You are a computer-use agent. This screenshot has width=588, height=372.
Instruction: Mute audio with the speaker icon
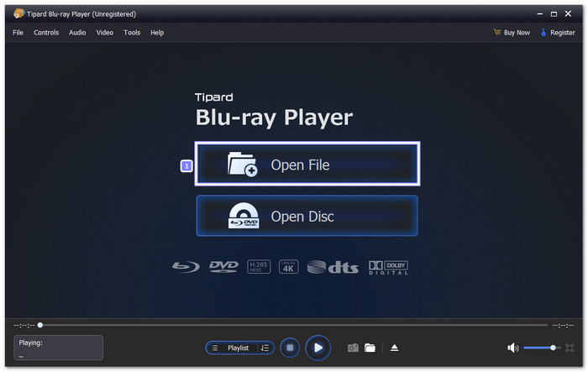point(512,348)
